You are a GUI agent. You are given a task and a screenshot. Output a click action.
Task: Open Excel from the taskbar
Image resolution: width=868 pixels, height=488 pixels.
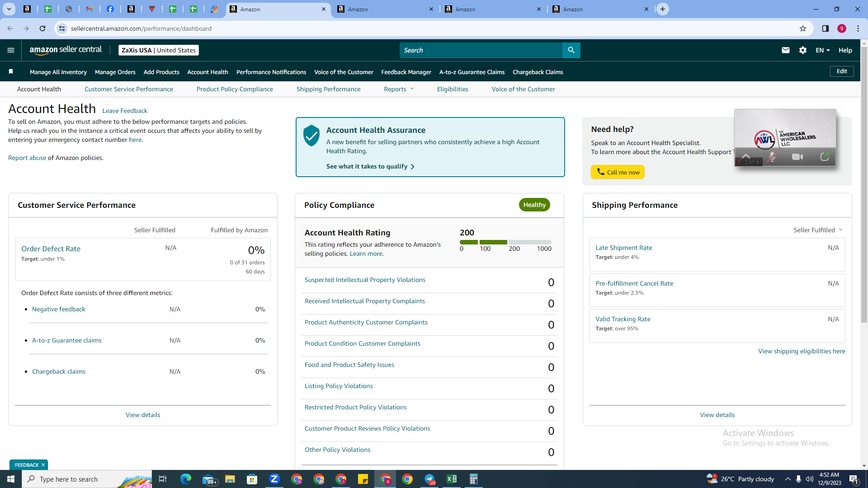click(x=451, y=479)
